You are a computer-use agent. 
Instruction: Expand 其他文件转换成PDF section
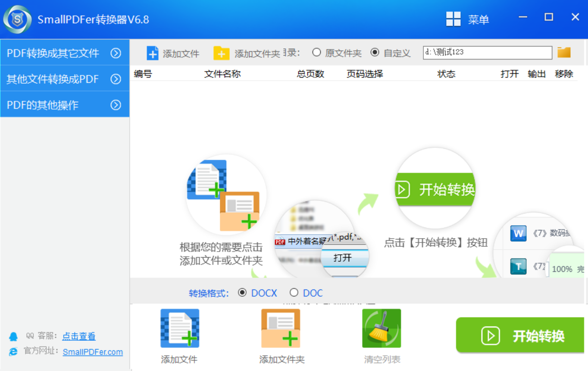pos(65,79)
